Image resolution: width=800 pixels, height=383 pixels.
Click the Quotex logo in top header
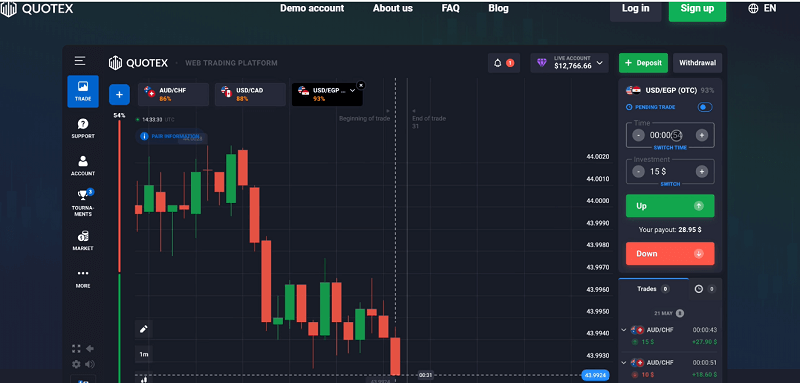[x=37, y=9]
